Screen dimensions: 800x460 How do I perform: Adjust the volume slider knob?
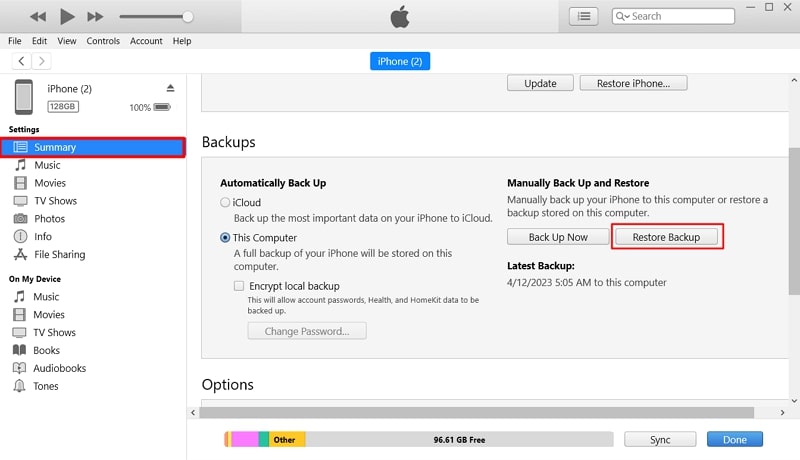(x=188, y=16)
